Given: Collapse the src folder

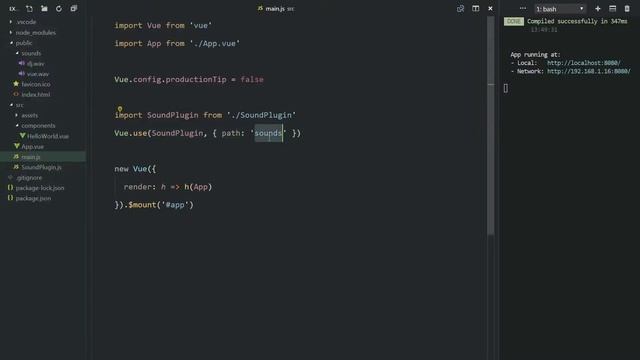Looking at the screenshot, I should [x=19, y=105].
